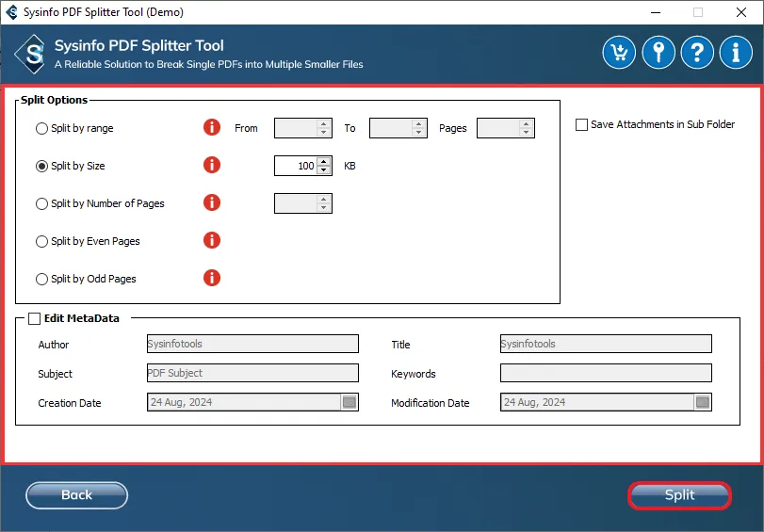Screen dimensions: 764x532
Task: Click the about info icon in header
Action: tap(735, 53)
